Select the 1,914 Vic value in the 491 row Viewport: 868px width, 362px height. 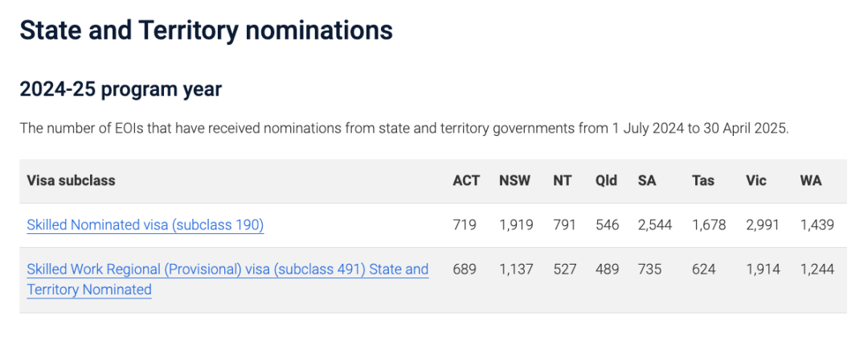point(762,269)
